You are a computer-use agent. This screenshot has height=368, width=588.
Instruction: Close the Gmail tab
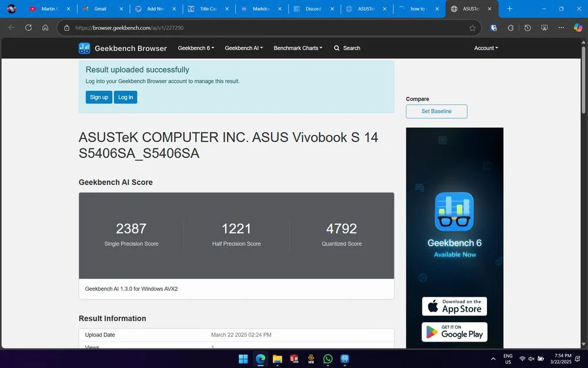121,9
